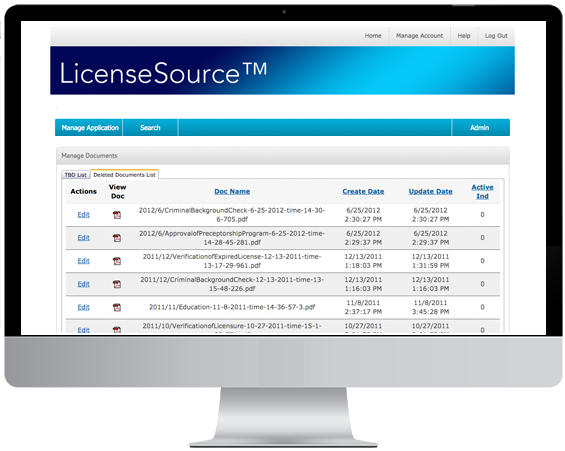Click create date 12/13/2011 1:16:03 PM
565x451 pixels.
coord(363,284)
